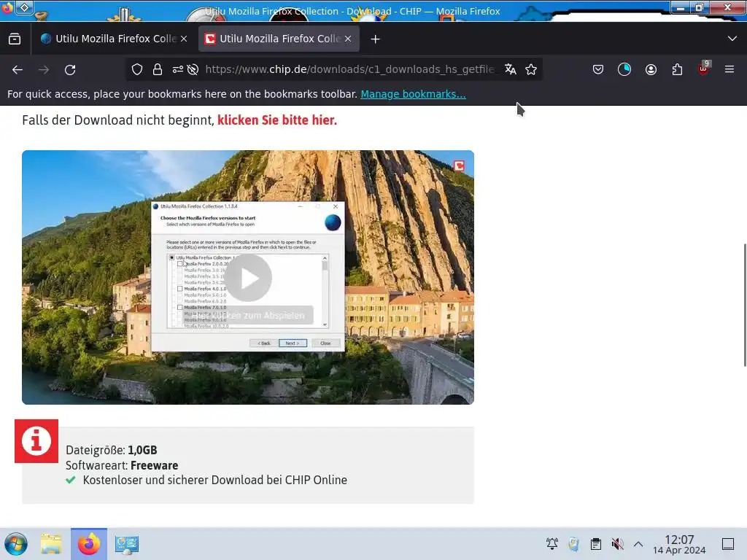Click show desktop button
Screen dimensions: 747x560
click(728, 544)
